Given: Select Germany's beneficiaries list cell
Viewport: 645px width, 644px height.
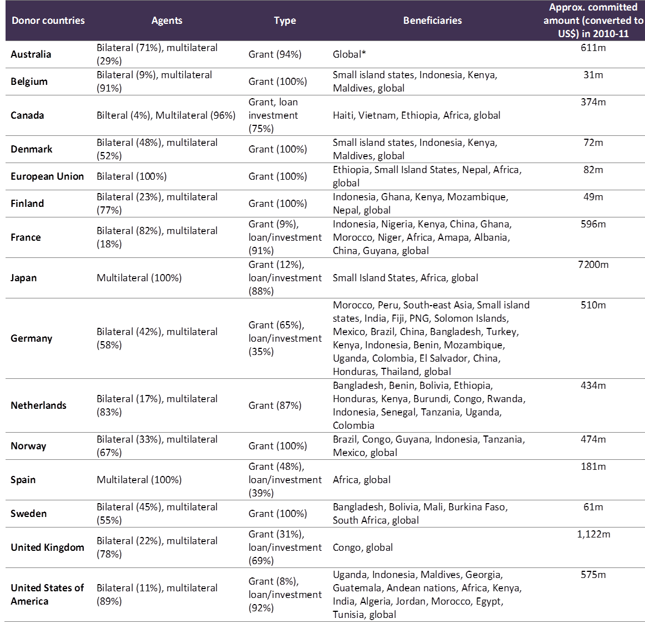Looking at the screenshot, I should click(431, 338).
